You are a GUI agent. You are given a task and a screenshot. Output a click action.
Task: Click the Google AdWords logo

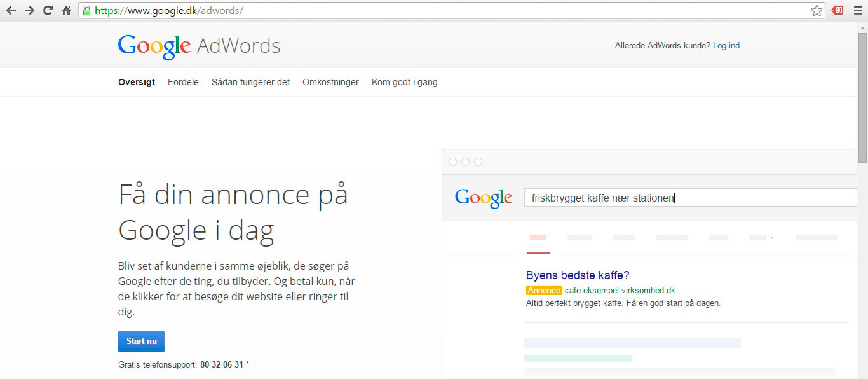[x=199, y=46]
